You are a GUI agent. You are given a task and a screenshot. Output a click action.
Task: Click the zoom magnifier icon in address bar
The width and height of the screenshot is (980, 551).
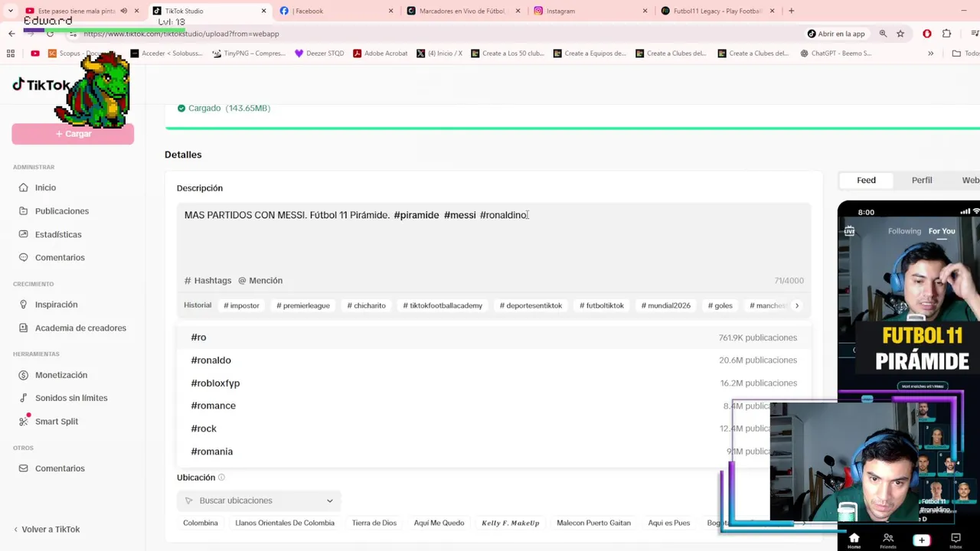[x=883, y=34]
